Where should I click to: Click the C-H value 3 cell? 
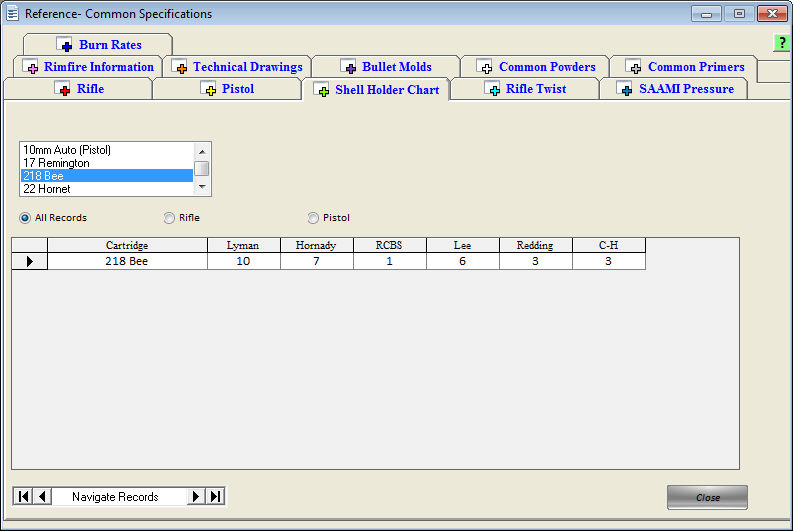608,261
